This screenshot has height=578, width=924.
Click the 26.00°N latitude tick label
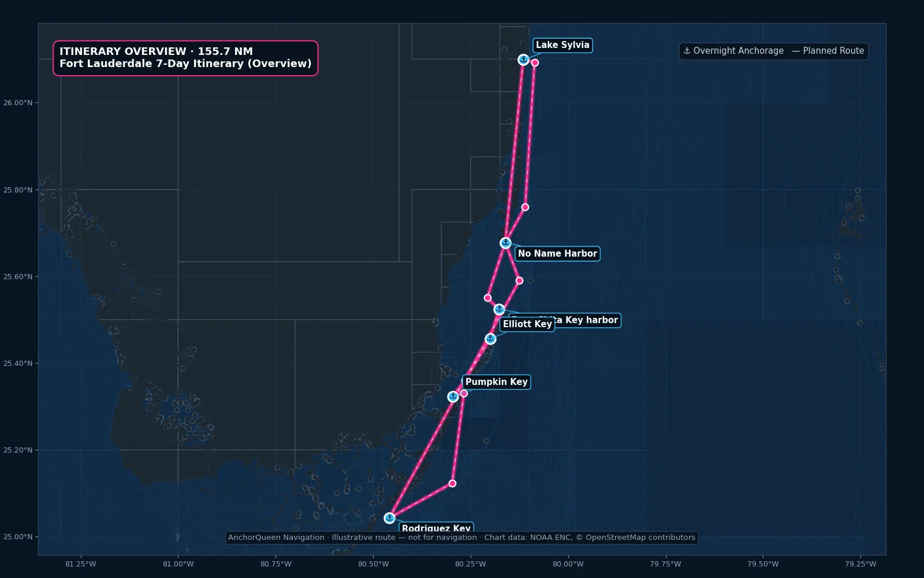(18, 103)
